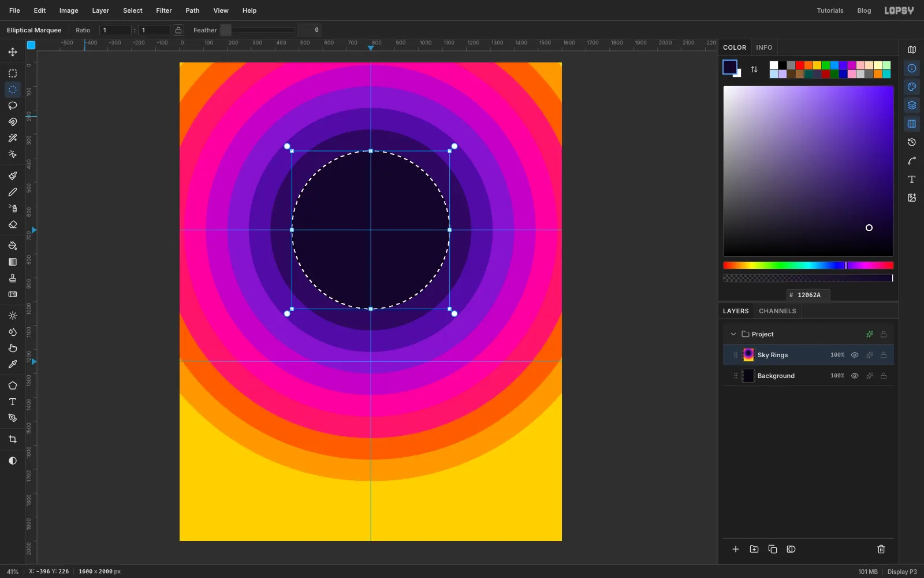Select the Rectangular Marquee tool
Image resolution: width=924 pixels, height=578 pixels.
13,73
